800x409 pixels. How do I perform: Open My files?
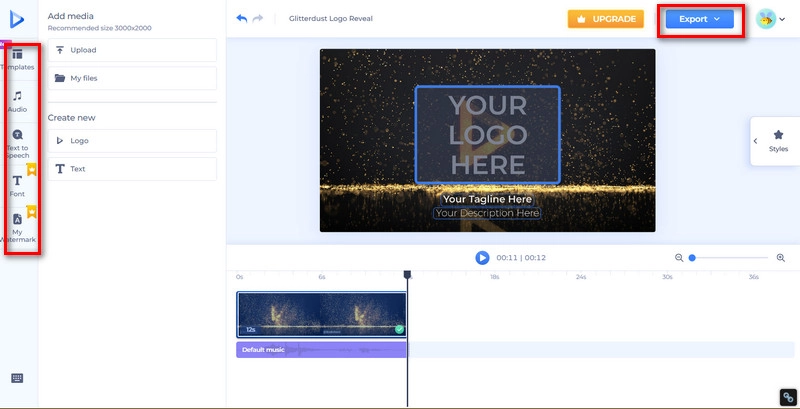[x=132, y=78]
